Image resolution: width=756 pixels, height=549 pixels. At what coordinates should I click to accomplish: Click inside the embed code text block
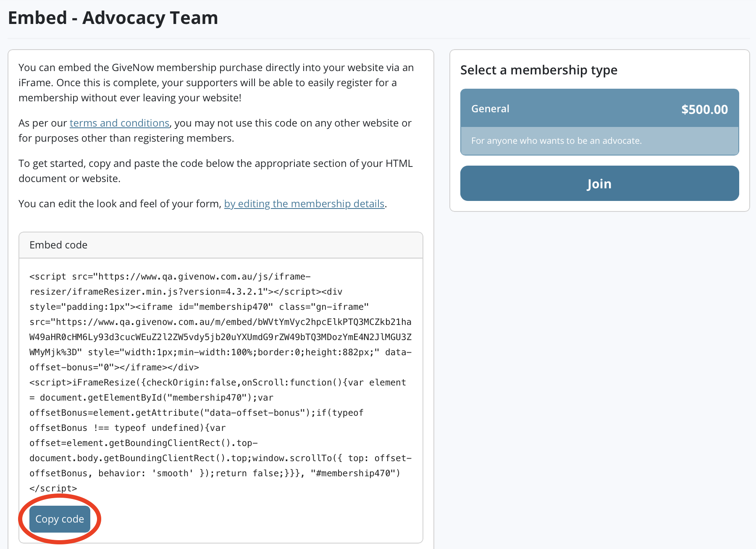coord(221,382)
